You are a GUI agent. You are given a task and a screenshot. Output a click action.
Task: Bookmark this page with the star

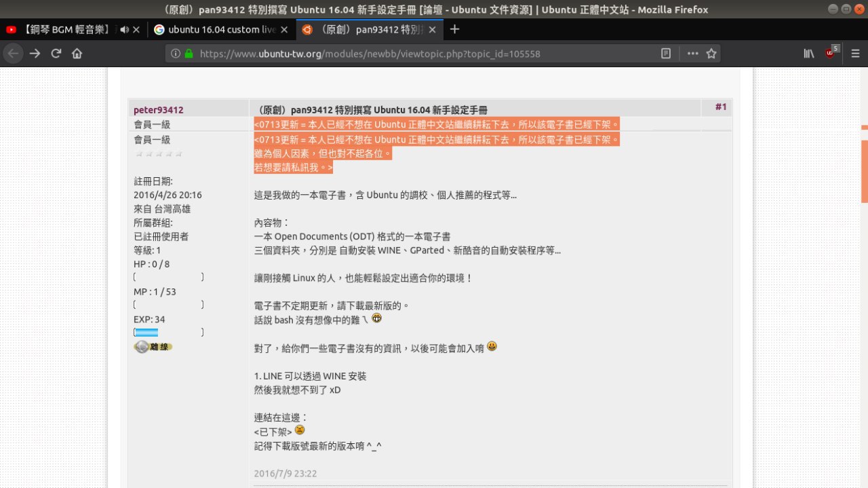[711, 53]
